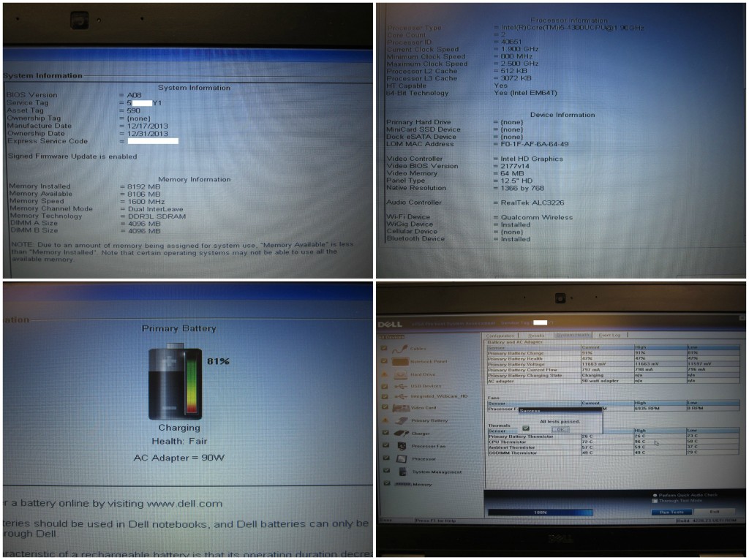Select the All Devices header
The width and height of the screenshot is (749, 560).
click(x=392, y=337)
